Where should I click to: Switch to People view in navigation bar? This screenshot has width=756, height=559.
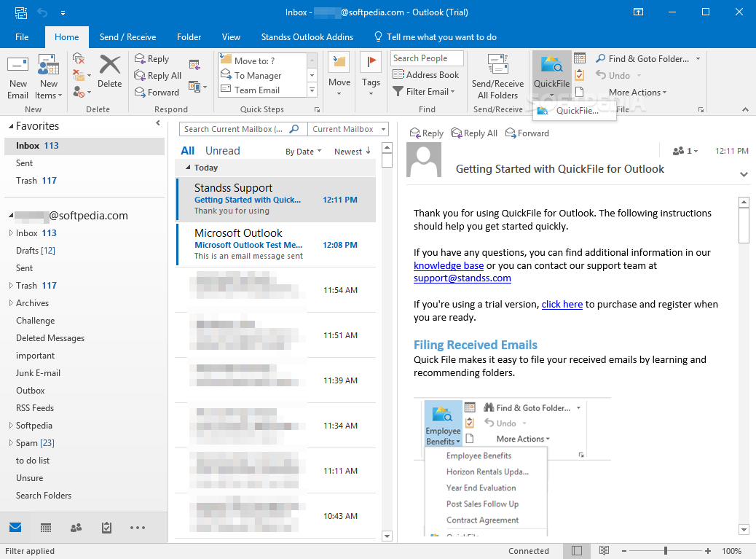coord(76,528)
